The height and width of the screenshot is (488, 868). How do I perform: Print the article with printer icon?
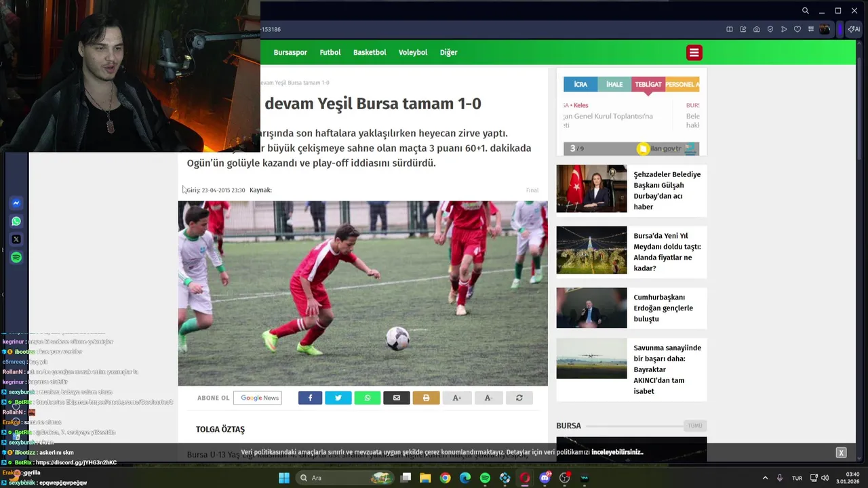(x=426, y=398)
